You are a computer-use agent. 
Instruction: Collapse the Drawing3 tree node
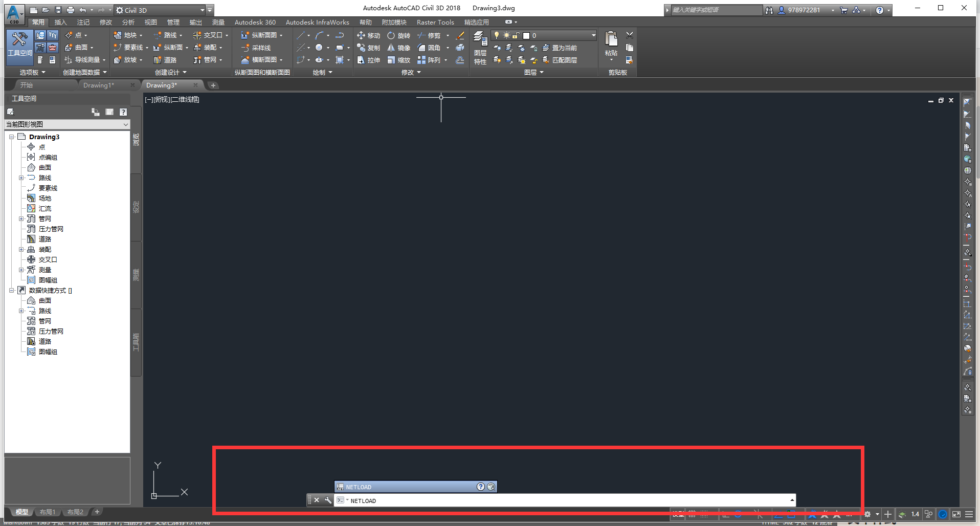[11, 137]
